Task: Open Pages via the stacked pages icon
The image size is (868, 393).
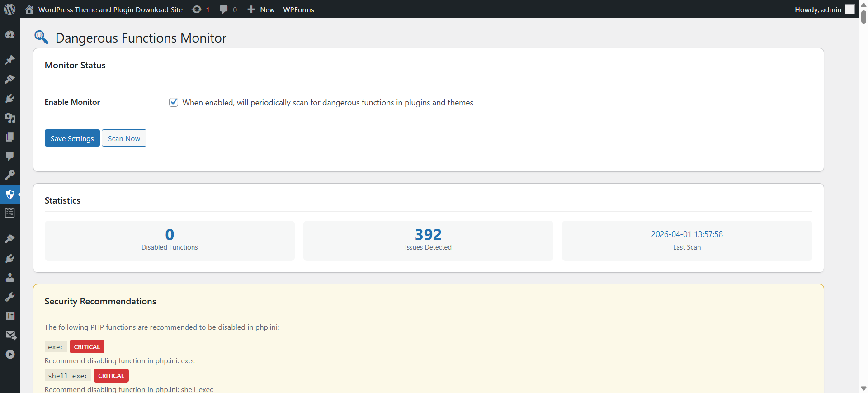Action: tap(10, 137)
